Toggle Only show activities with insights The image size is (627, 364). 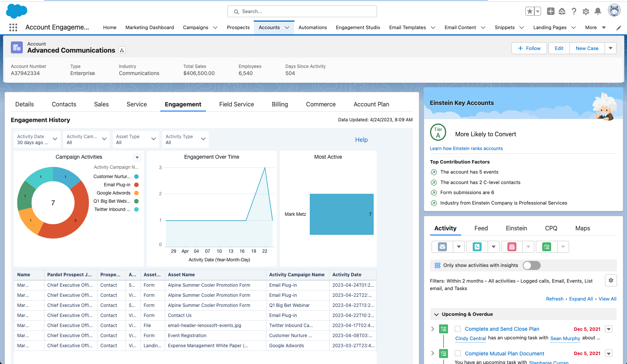[531, 265]
